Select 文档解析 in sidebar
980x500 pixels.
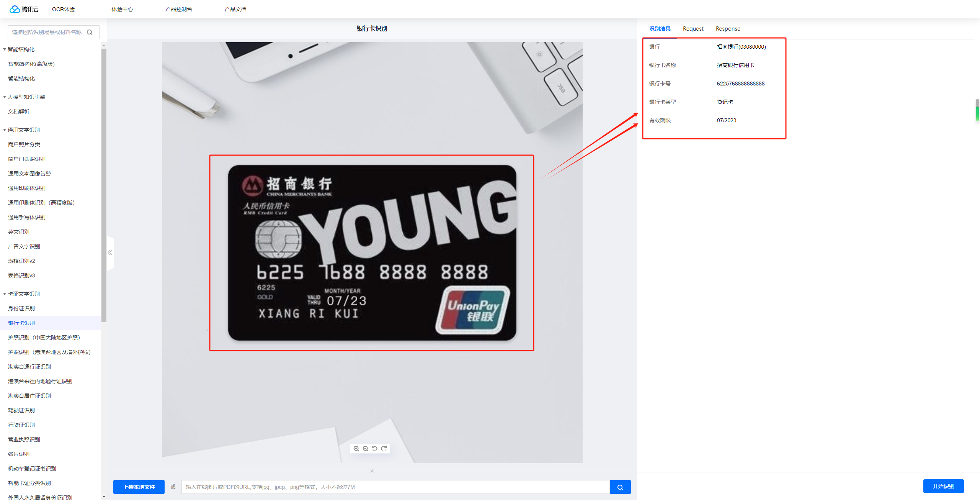click(x=19, y=111)
